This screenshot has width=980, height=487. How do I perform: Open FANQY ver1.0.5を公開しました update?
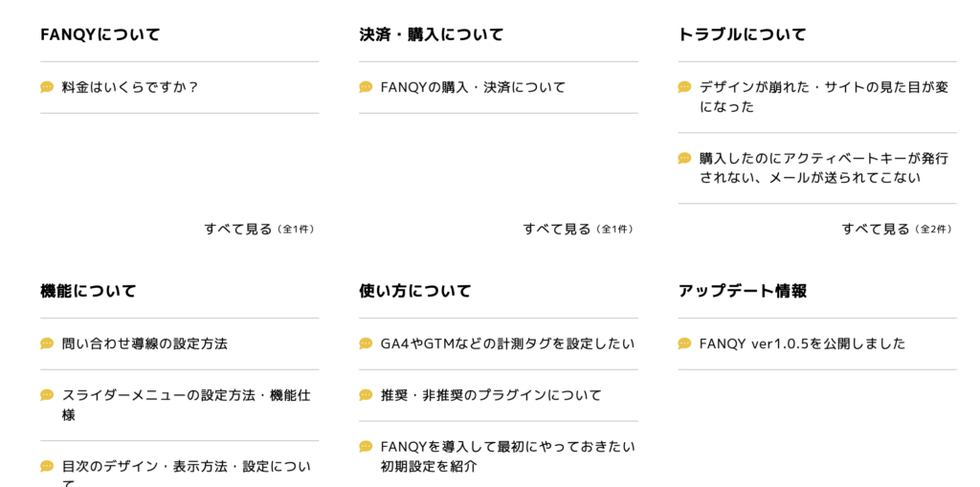click(x=802, y=343)
